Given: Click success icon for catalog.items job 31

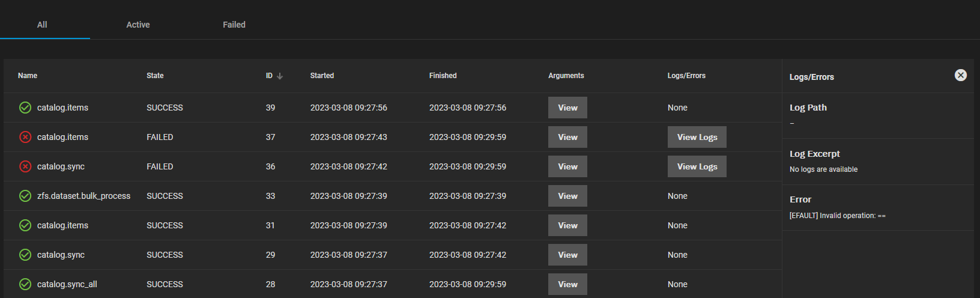Looking at the screenshot, I should [x=25, y=225].
